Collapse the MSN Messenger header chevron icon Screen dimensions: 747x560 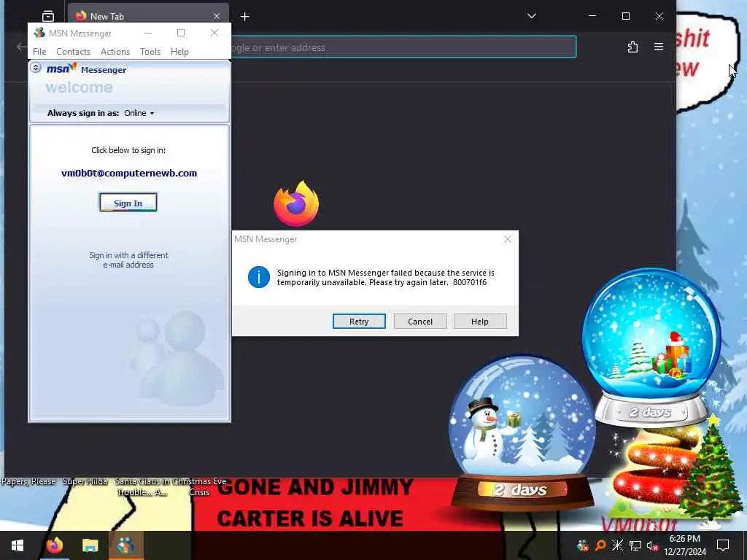36,68
